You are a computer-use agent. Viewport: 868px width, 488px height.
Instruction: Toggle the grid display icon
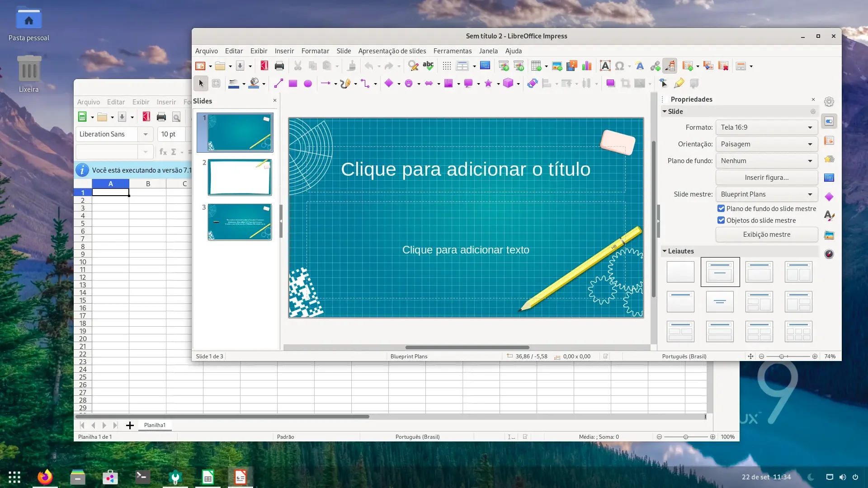(447, 66)
